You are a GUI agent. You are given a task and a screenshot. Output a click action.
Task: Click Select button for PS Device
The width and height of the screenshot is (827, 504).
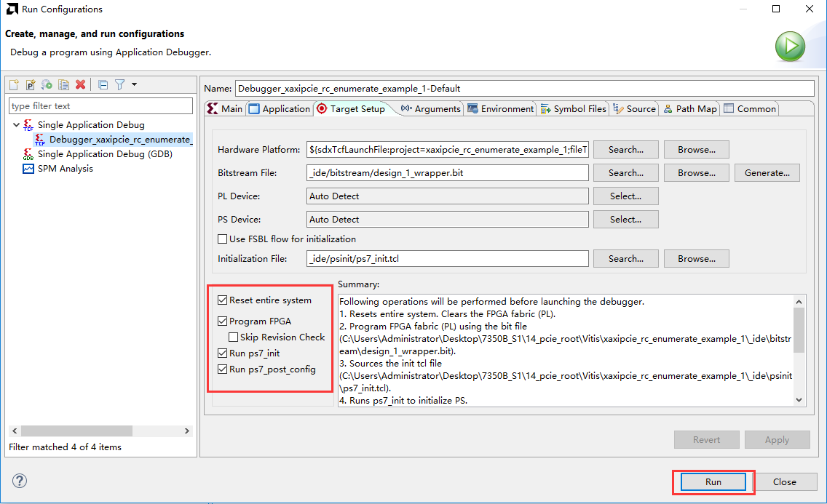[x=625, y=219]
